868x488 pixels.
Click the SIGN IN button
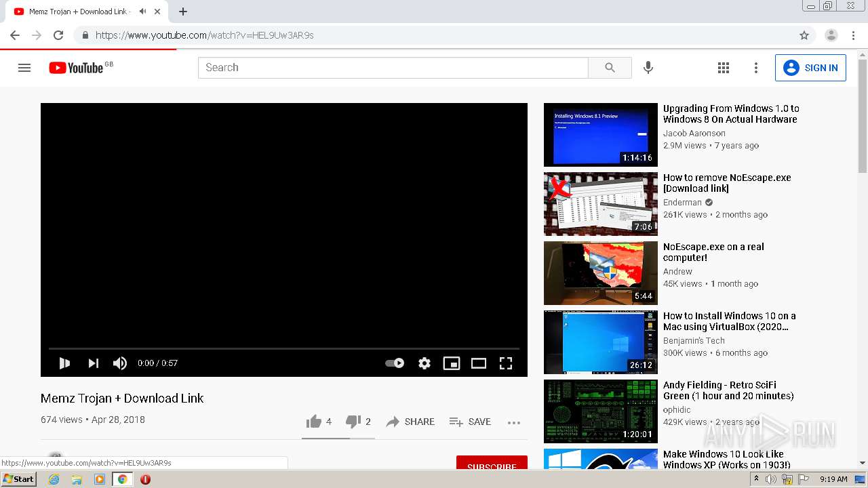[810, 68]
